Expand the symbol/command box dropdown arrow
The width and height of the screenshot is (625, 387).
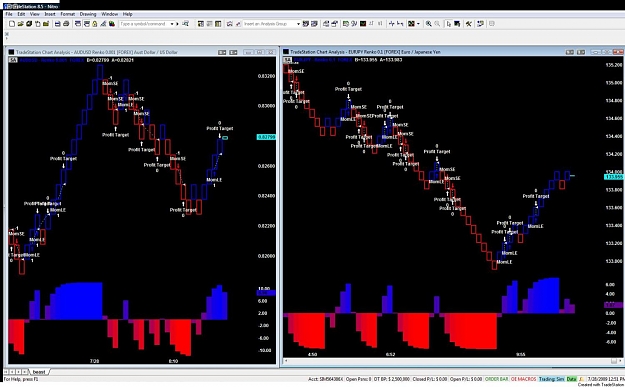172,24
